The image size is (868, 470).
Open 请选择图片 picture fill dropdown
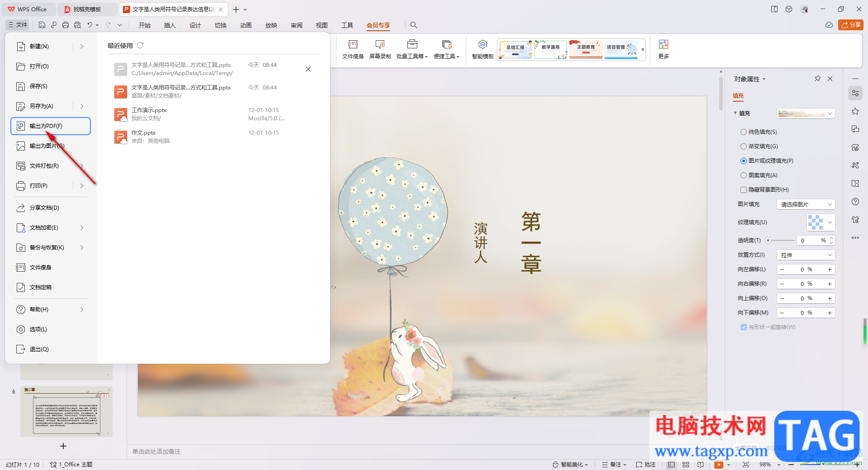806,204
